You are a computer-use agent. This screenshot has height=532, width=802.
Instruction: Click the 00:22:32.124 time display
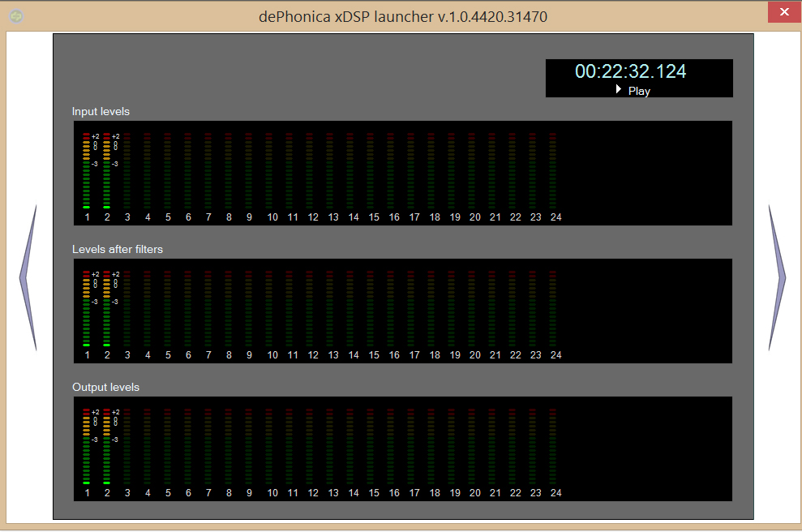point(630,71)
